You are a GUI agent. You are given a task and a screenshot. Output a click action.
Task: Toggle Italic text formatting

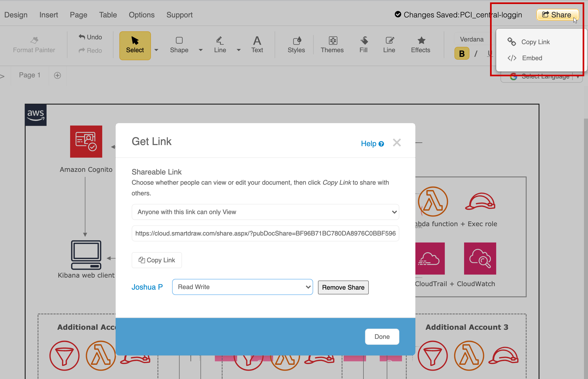(476, 54)
